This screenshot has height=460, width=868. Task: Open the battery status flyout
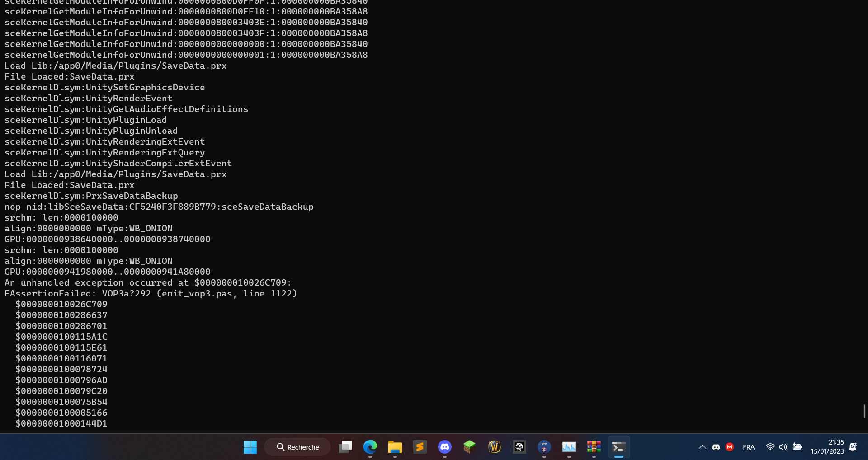click(798, 447)
